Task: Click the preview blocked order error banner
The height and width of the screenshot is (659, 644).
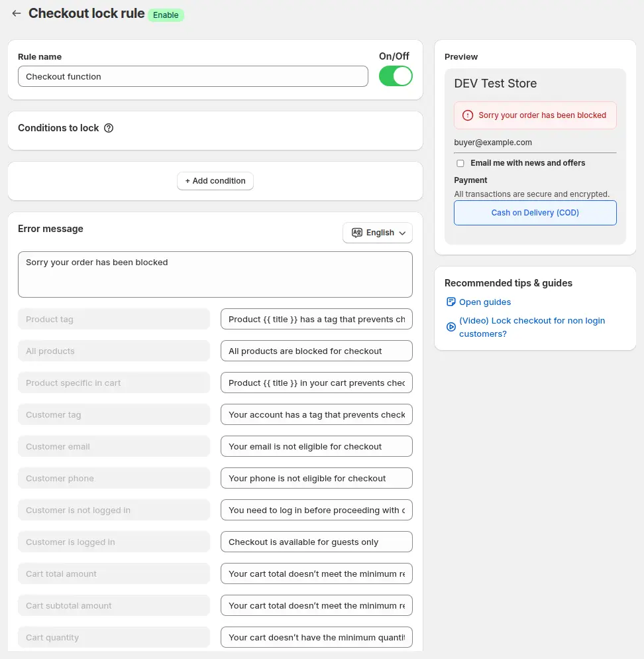Action: [535, 115]
